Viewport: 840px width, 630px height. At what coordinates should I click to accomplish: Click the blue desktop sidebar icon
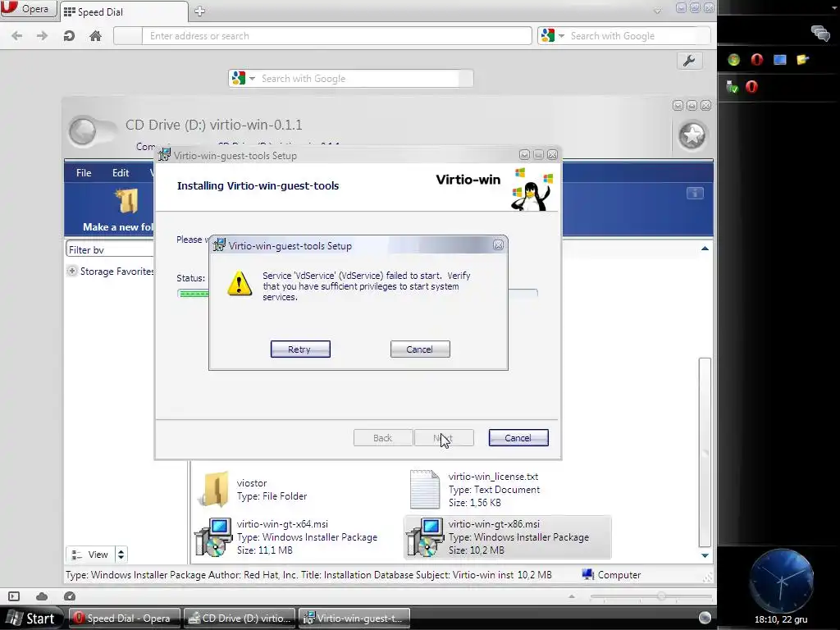pyautogui.click(x=779, y=59)
